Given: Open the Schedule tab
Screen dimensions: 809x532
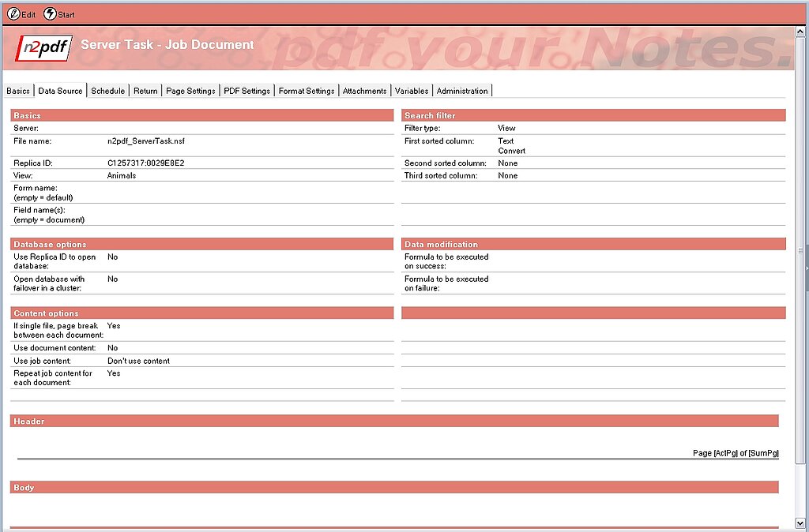Looking at the screenshot, I should pos(107,91).
